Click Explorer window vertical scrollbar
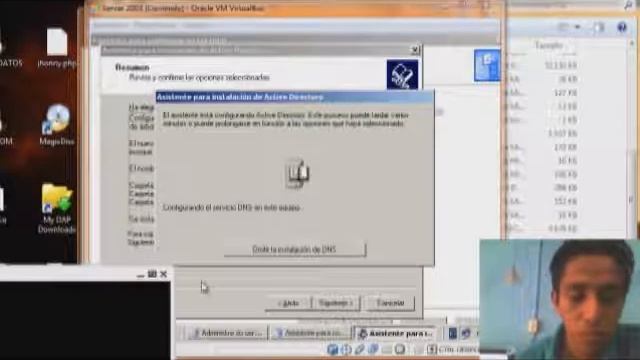This screenshot has height=360, width=640. coord(632,139)
